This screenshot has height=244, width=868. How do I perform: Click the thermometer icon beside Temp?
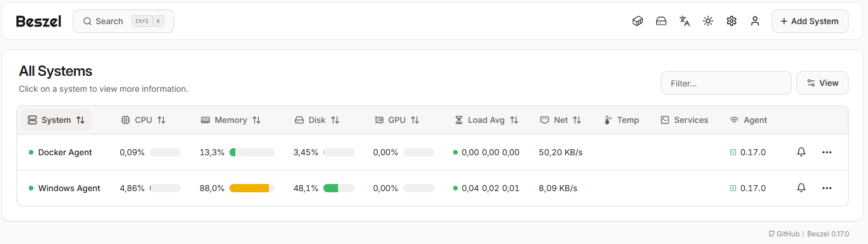(608, 120)
